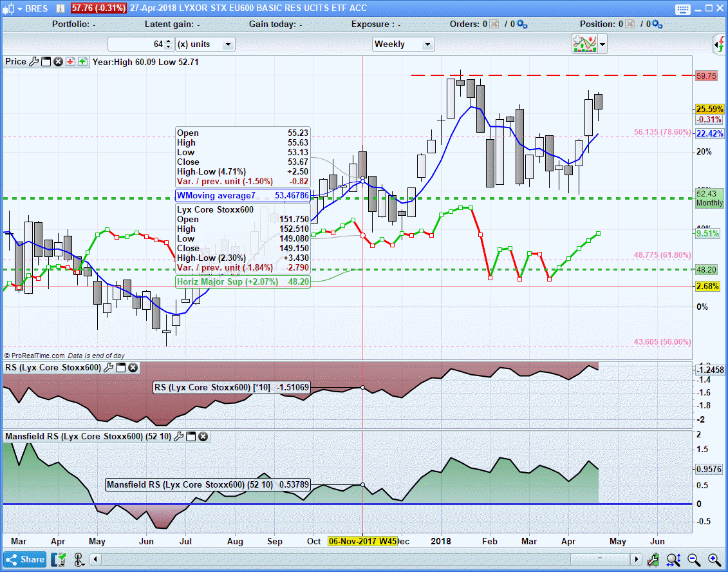Maximize the Mansfield RS panel
728x572 pixels.
[x=191, y=437]
